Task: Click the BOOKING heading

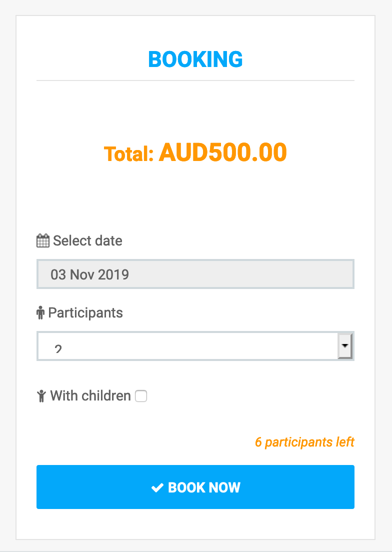Action: click(x=195, y=59)
